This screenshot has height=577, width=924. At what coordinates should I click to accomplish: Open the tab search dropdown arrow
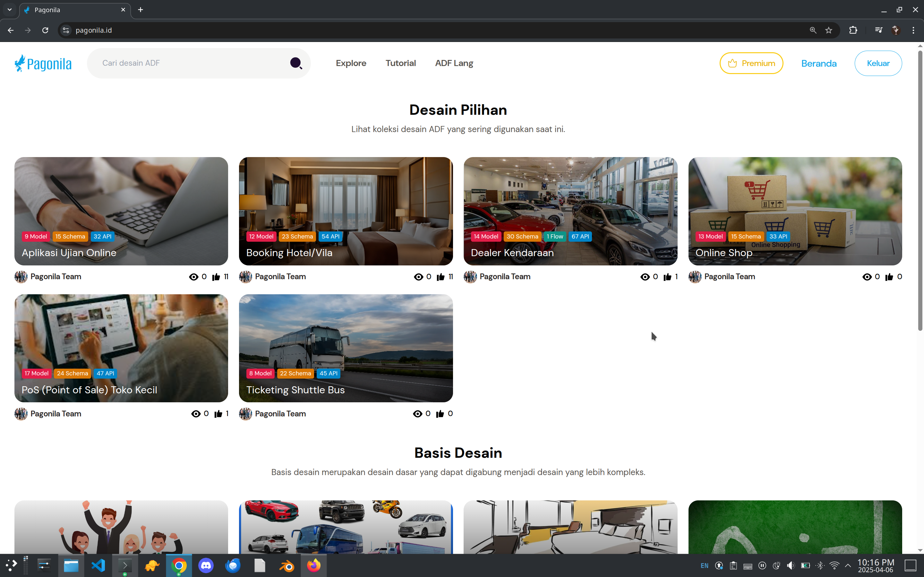[10, 10]
